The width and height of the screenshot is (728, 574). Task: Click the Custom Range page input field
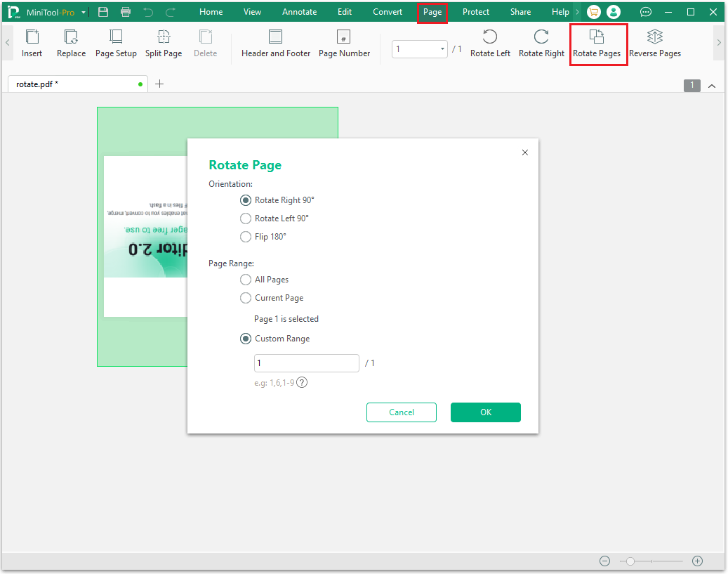(x=306, y=363)
